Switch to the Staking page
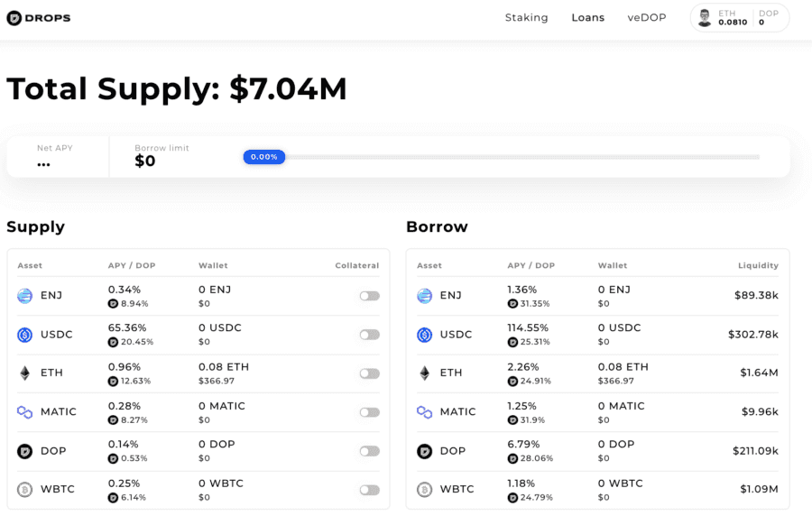The height and width of the screenshot is (525, 812). (x=527, y=17)
